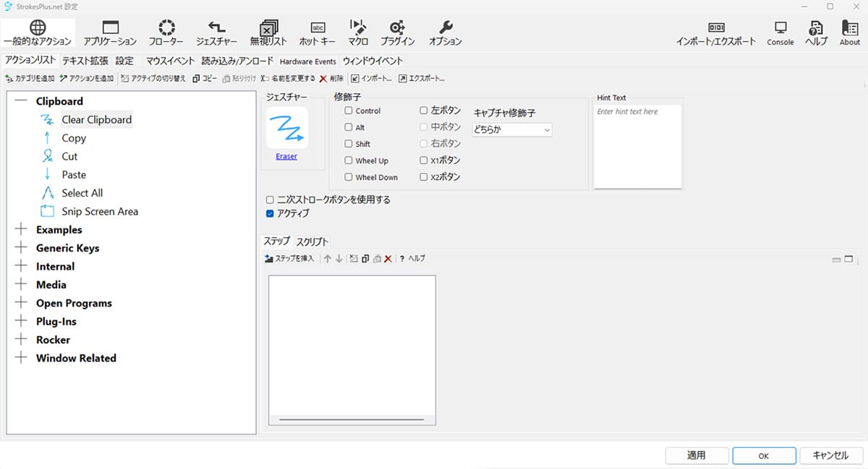
Task: Expand the Window Related category
Action: (20, 358)
